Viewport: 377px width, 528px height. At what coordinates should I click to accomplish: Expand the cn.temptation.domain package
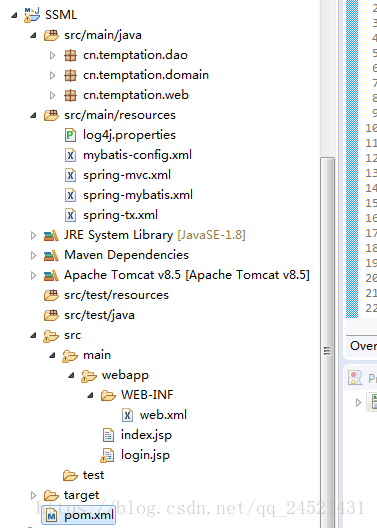coord(52,75)
